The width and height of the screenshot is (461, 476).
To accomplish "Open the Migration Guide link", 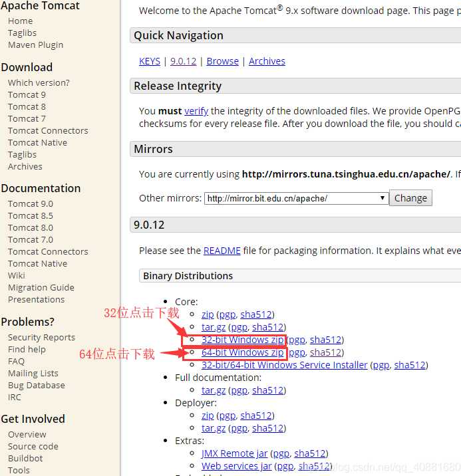I will [x=41, y=287].
